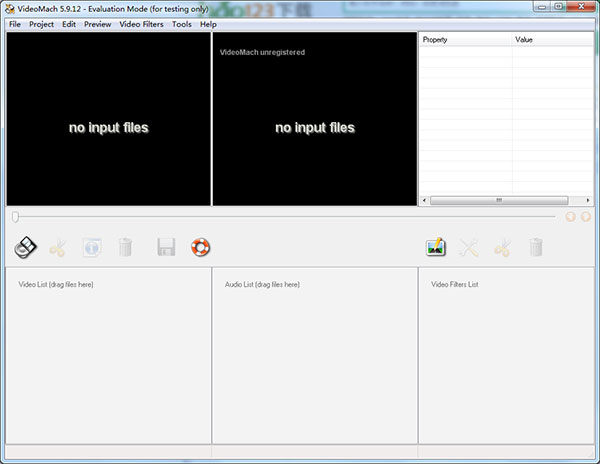This screenshot has width=600, height=464.
Task: Step to previous frame with left round arrow
Action: (x=571, y=217)
